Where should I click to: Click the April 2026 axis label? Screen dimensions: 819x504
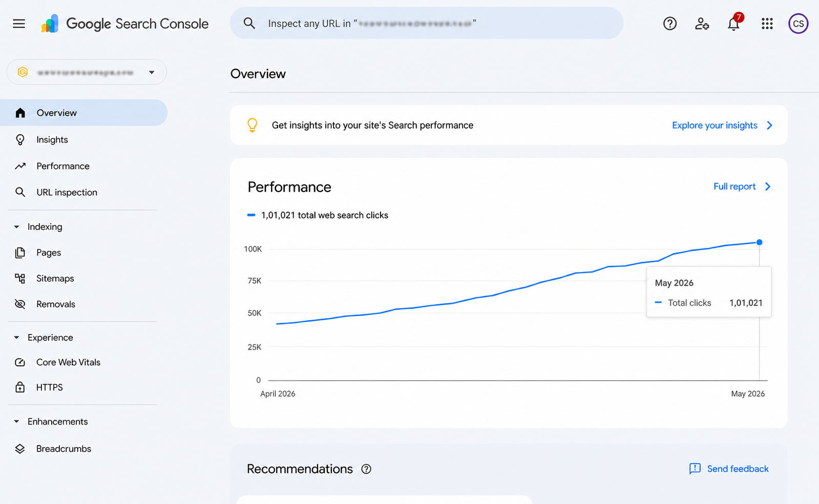(278, 394)
